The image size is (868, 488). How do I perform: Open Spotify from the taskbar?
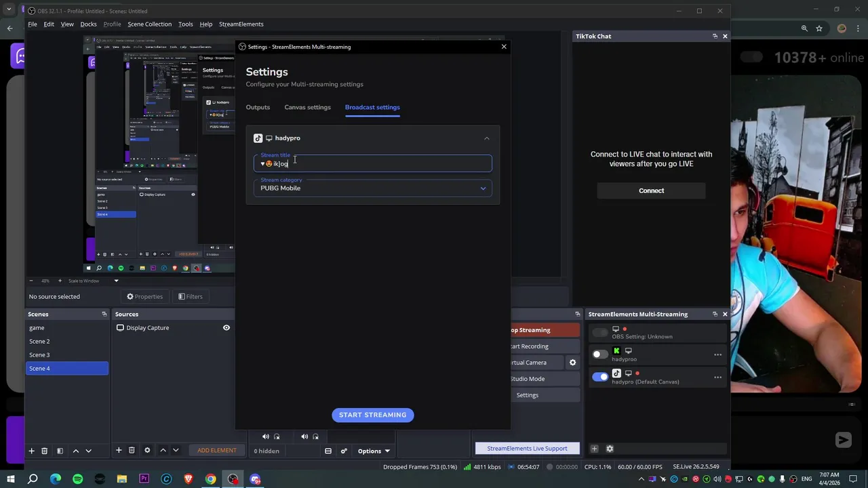coord(77,479)
